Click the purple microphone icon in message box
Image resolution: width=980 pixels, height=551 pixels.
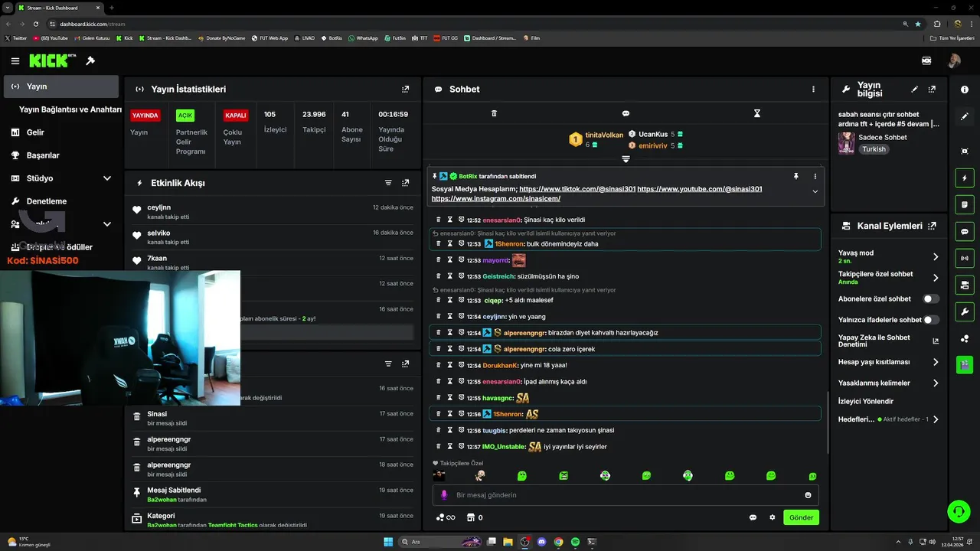pyautogui.click(x=444, y=495)
